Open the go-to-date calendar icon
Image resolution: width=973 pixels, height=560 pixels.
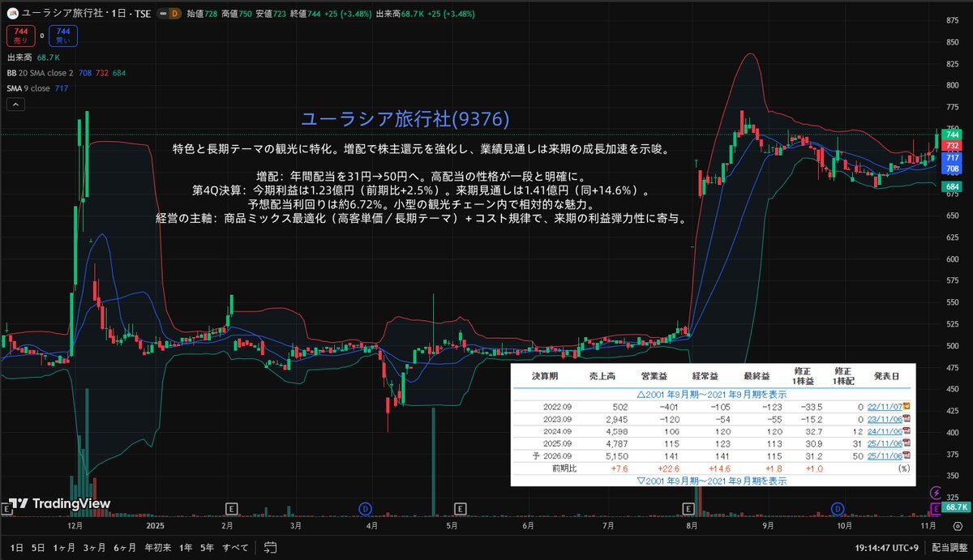pyautogui.click(x=272, y=548)
